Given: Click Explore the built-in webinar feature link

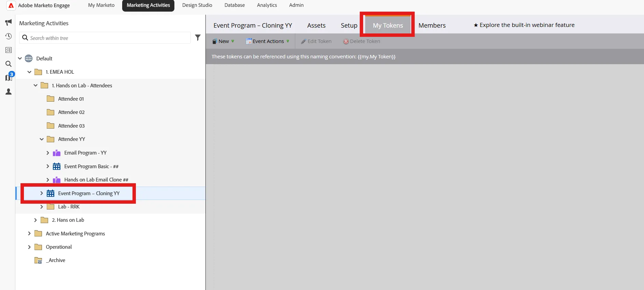Looking at the screenshot, I should pos(524,25).
